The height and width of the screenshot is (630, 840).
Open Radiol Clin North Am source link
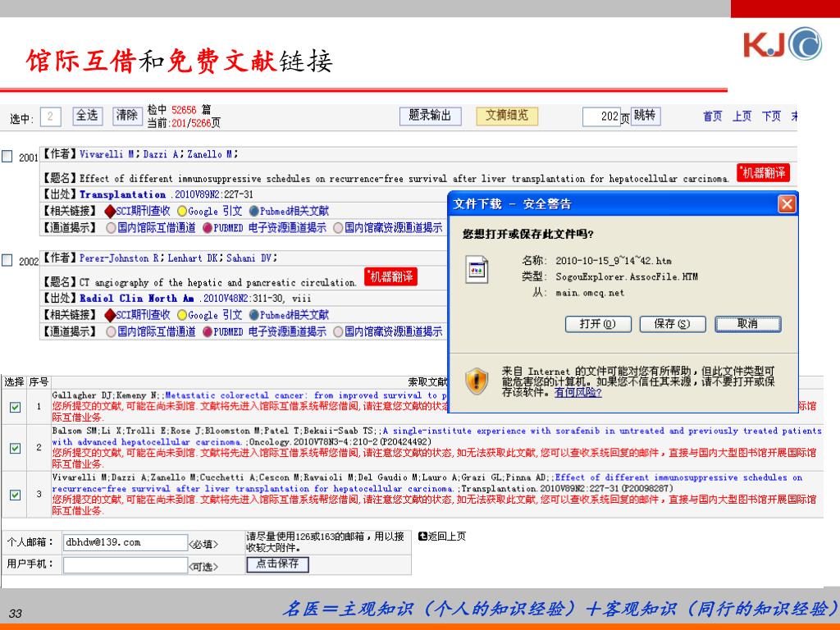[137, 299]
